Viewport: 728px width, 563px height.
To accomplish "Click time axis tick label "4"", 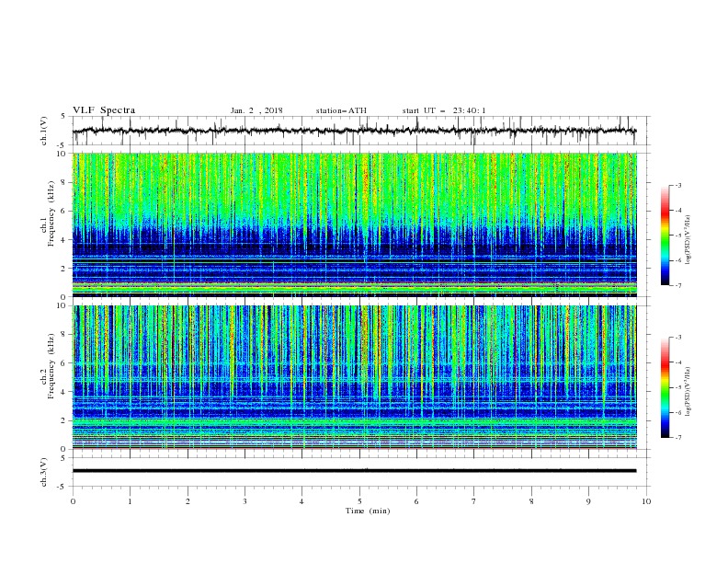I will [x=301, y=501].
